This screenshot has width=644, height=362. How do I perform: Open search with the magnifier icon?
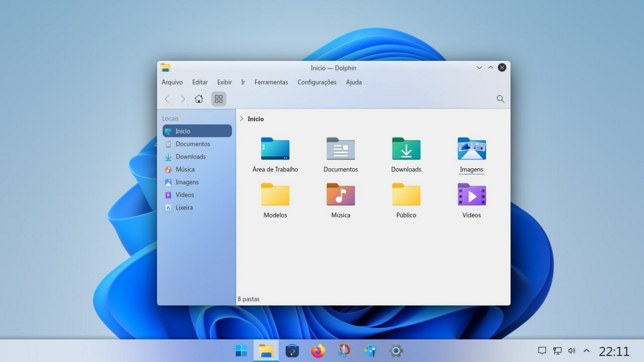tap(500, 99)
